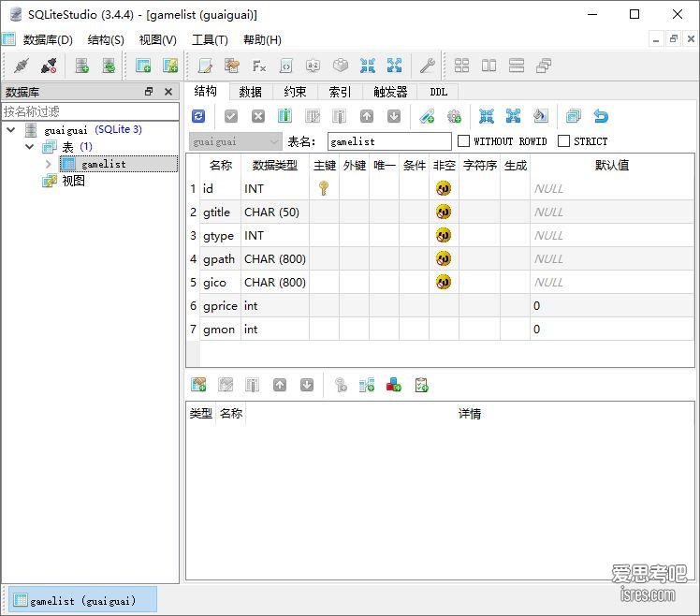
Task: Click the gmon column name cell
Action: (x=220, y=330)
